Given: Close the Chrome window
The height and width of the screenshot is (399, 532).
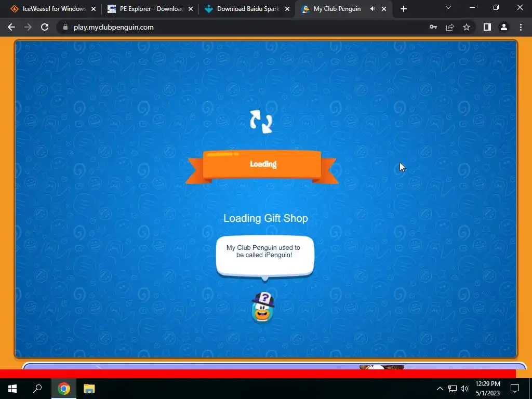Looking at the screenshot, I should pos(520,7).
